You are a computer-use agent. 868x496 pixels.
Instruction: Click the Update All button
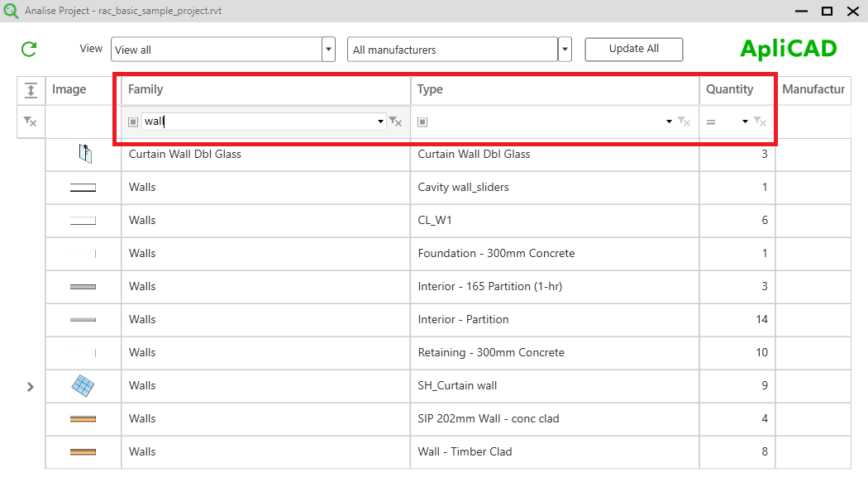point(633,49)
